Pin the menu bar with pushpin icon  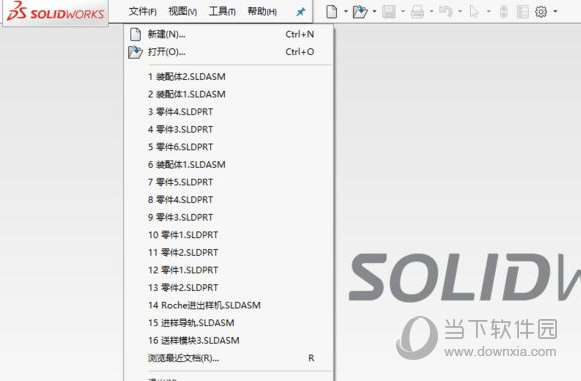pos(301,12)
